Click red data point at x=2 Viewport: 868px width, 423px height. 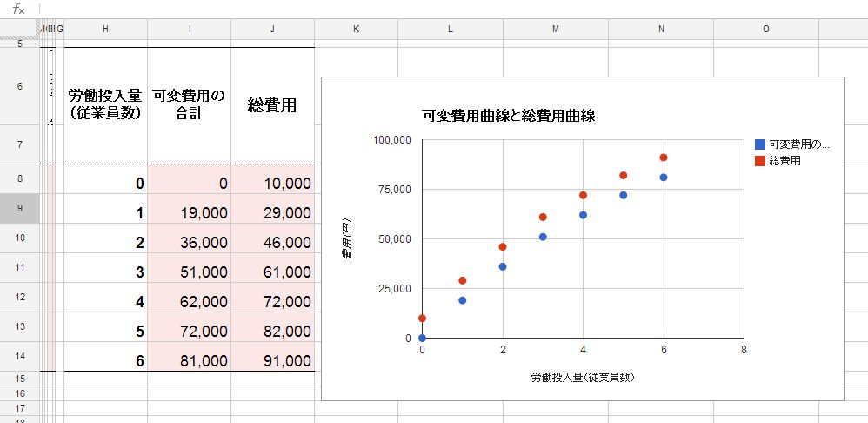click(503, 247)
